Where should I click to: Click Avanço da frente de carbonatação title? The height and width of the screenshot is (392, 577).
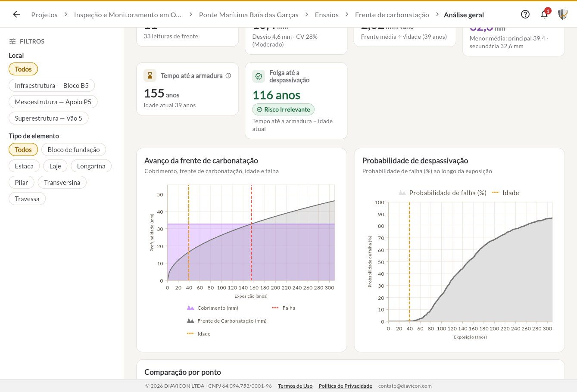point(201,161)
